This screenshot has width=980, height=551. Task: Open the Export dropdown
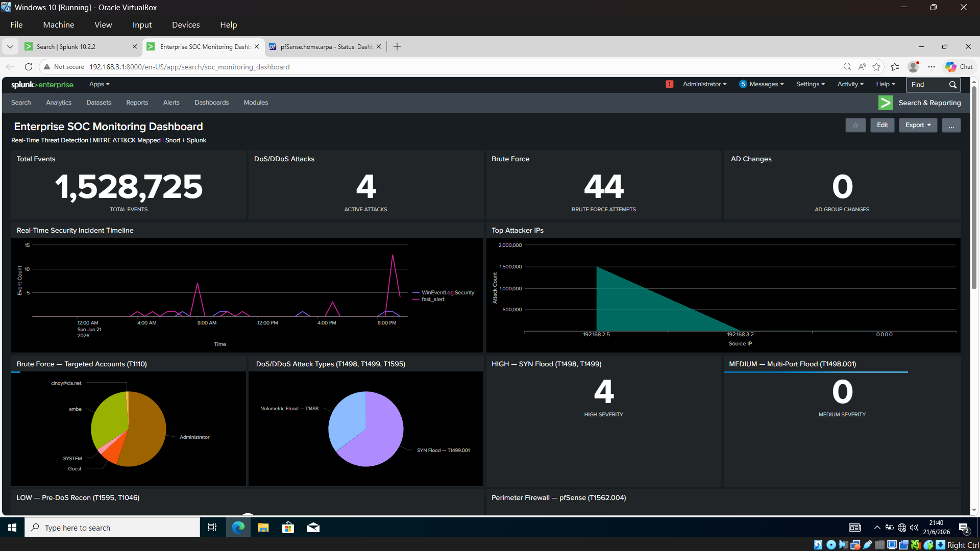(x=918, y=125)
